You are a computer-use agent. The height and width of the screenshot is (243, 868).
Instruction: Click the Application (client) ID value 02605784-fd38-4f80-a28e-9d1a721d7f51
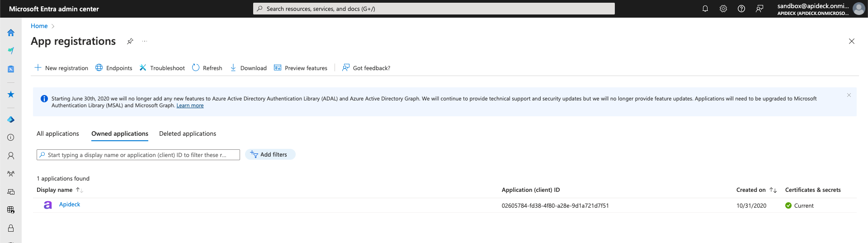[555, 205]
